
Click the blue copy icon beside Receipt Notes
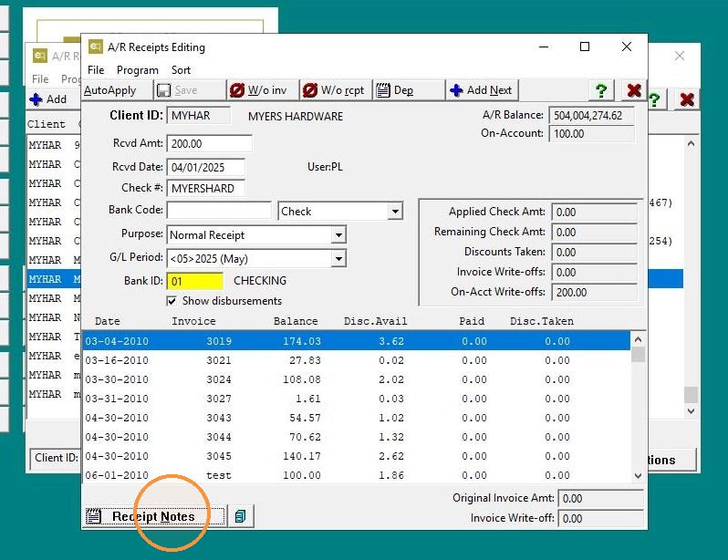pyautogui.click(x=241, y=516)
